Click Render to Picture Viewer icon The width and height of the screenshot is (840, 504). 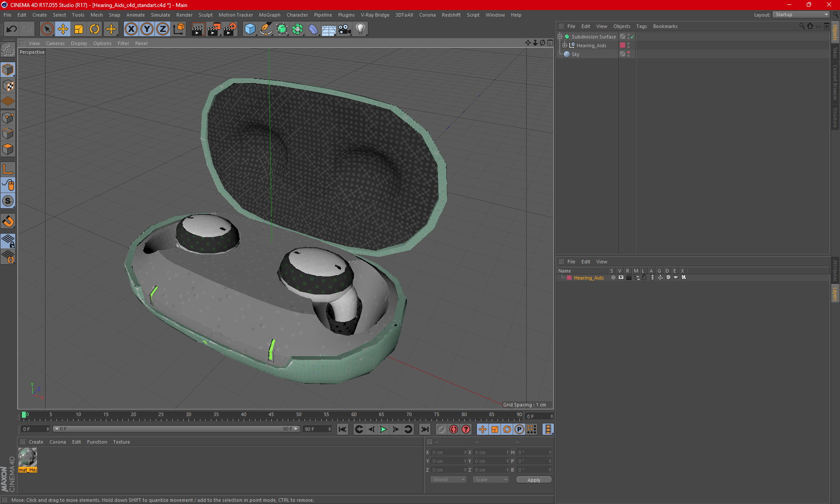(214, 29)
